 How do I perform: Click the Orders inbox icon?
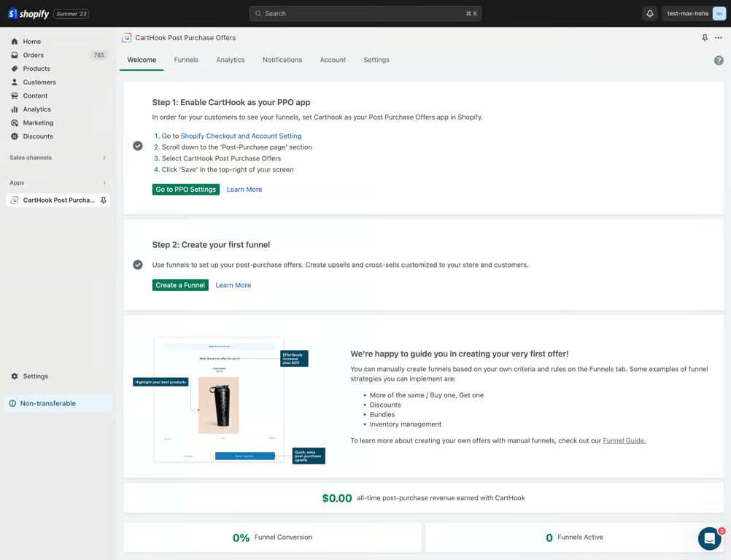coord(15,55)
